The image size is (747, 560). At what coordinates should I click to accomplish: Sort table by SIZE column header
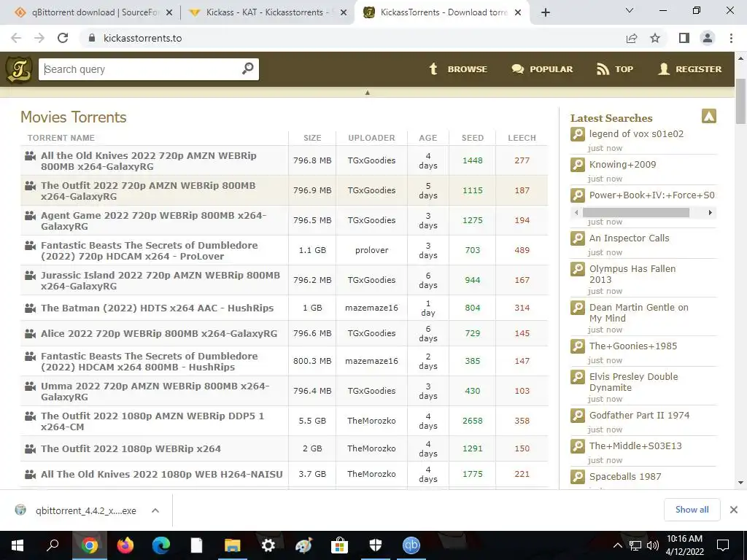tap(312, 138)
